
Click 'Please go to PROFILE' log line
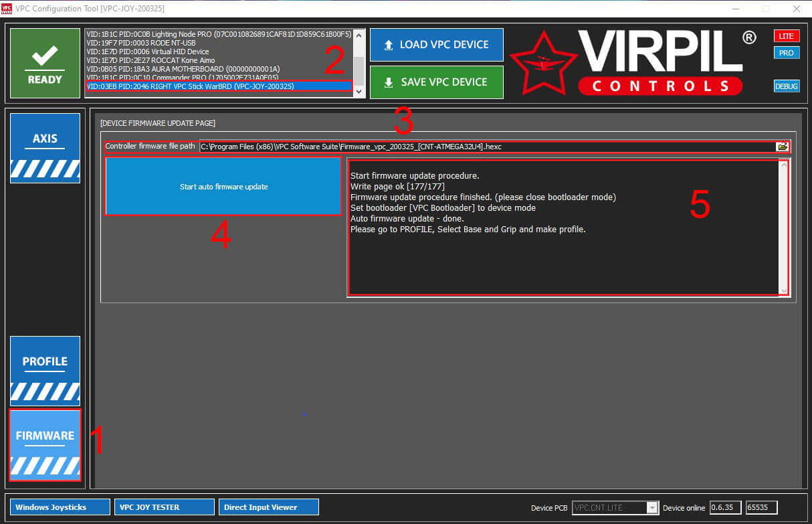tap(468, 230)
